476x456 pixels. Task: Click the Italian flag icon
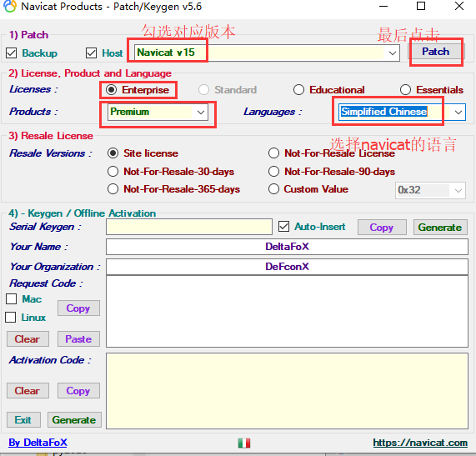(244, 443)
